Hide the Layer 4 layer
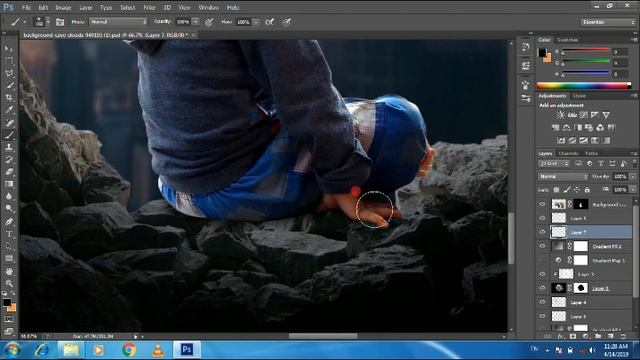Viewport: 640px width, 360px height. tap(542, 302)
